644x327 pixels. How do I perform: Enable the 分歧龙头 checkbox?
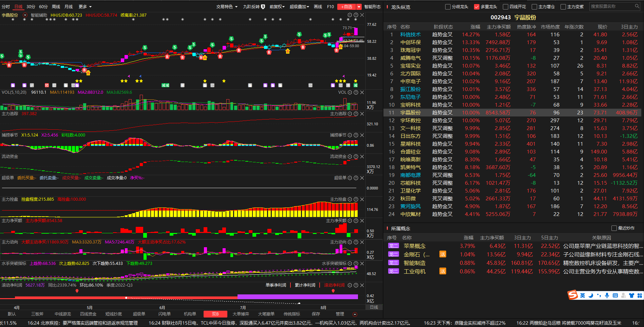[448, 7]
